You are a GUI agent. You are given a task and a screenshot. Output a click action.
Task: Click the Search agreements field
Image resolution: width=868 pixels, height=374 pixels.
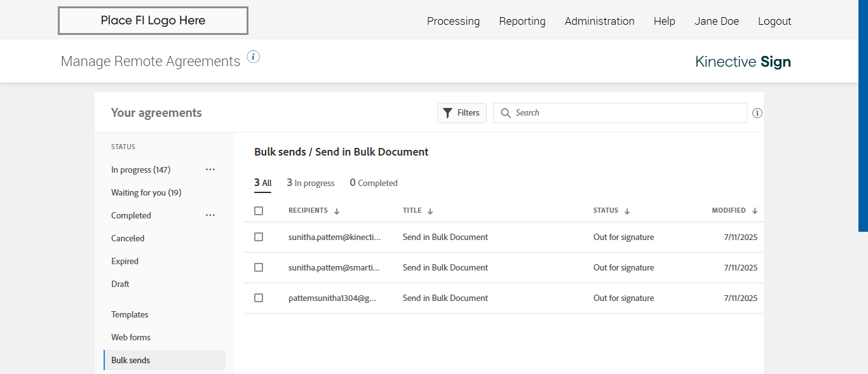coord(626,113)
